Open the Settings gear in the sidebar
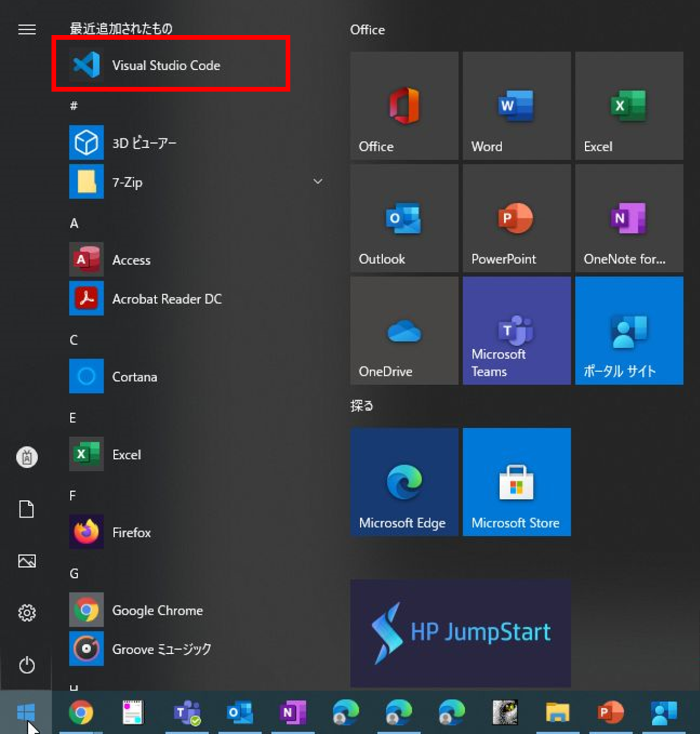The width and height of the screenshot is (700, 734). [x=26, y=613]
